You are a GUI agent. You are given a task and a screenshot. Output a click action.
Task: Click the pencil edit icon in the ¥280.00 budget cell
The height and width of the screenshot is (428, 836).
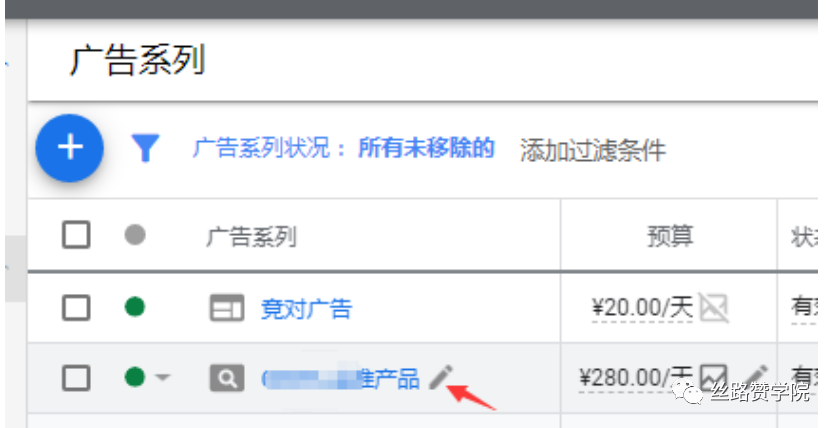(x=756, y=377)
